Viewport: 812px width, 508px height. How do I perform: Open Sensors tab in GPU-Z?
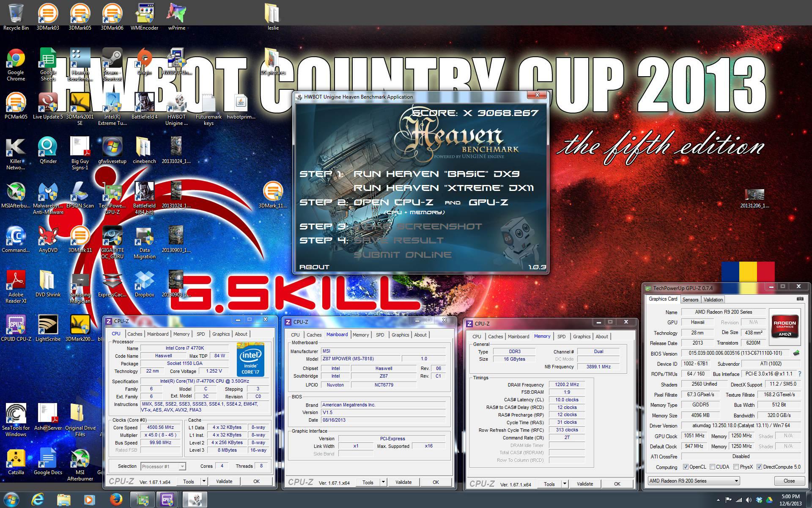tap(690, 299)
